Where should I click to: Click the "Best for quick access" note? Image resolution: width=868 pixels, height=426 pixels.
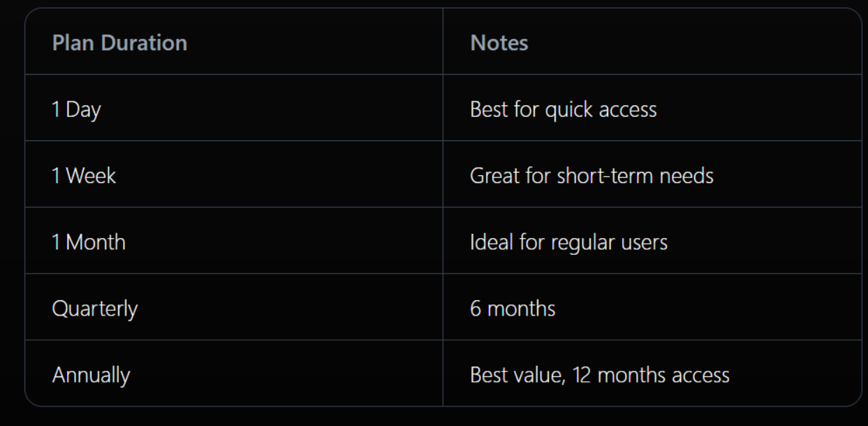(x=564, y=110)
